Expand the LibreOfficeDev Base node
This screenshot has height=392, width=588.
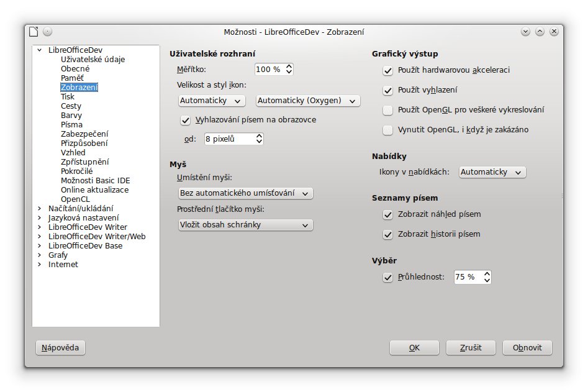pos(39,246)
